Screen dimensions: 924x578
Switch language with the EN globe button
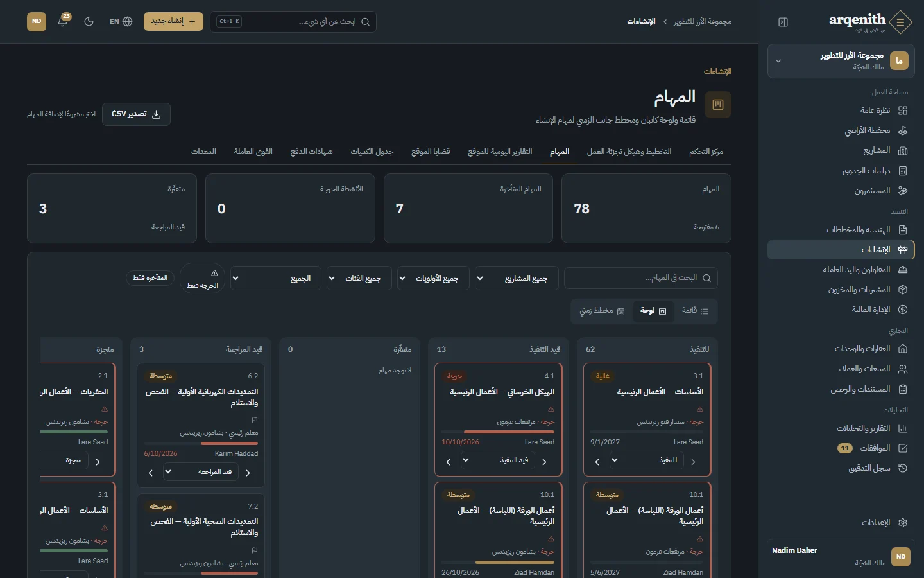[121, 21]
